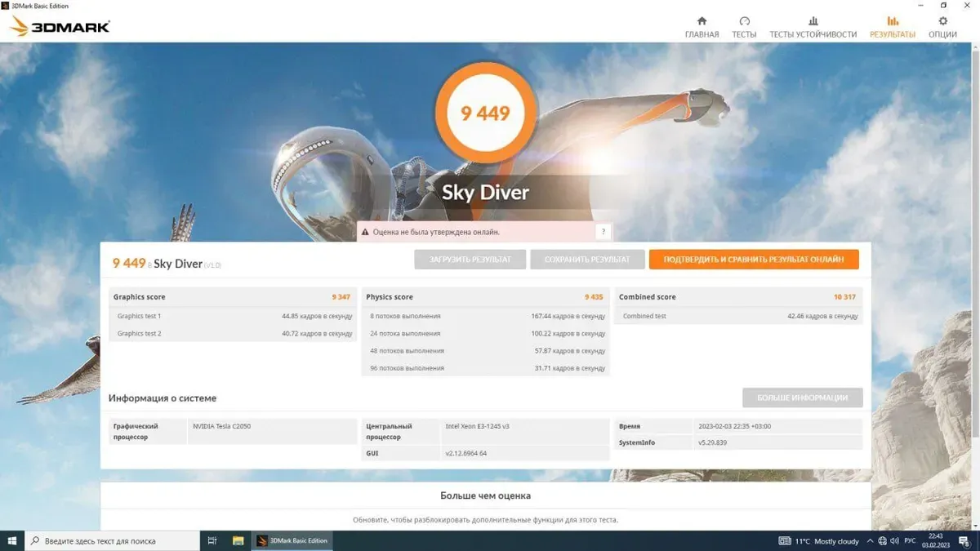Open the Windows Start menu

click(x=12, y=540)
